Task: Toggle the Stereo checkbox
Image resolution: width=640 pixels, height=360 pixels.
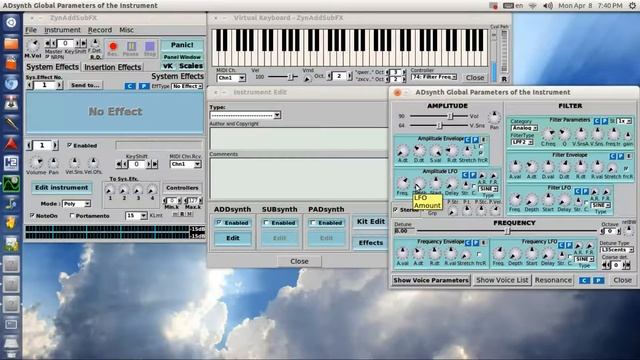Action: pyautogui.click(x=395, y=210)
